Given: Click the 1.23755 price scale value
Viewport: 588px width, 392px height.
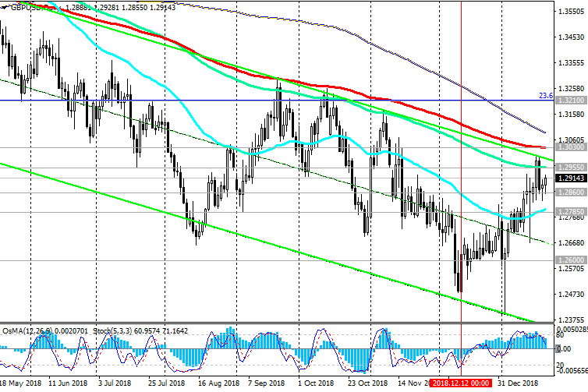Looking at the screenshot, I should tap(571, 320).
